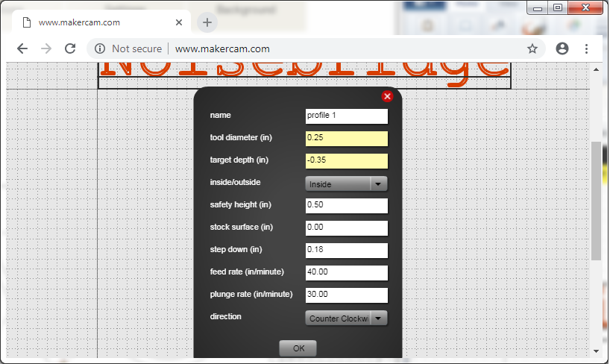The height and width of the screenshot is (364, 610).
Task: Bookmark this page with the star icon
Action: [x=532, y=48]
